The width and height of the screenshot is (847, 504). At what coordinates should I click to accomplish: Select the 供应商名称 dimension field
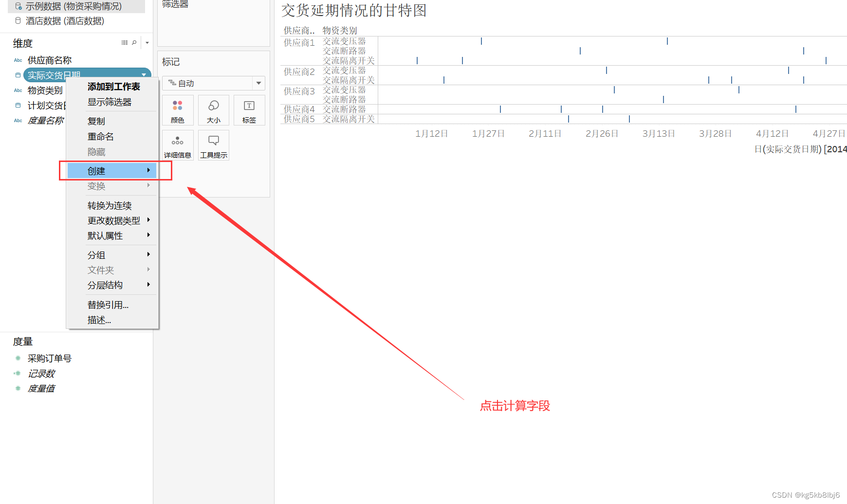[50, 60]
